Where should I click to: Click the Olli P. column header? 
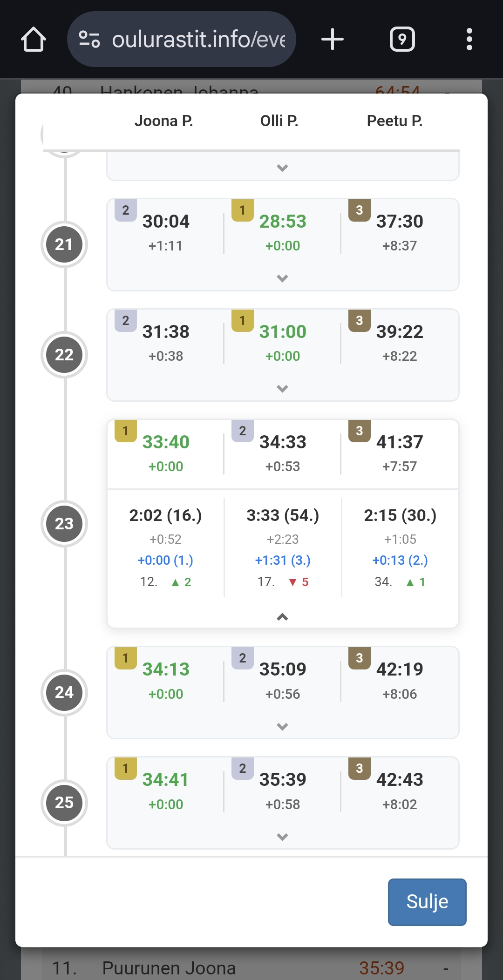(x=279, y=121)
